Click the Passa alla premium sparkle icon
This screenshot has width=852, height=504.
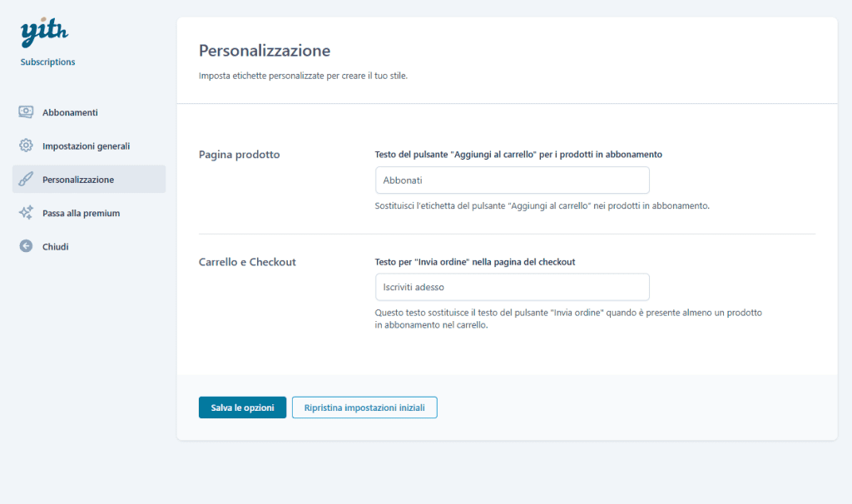coord(26,213)
